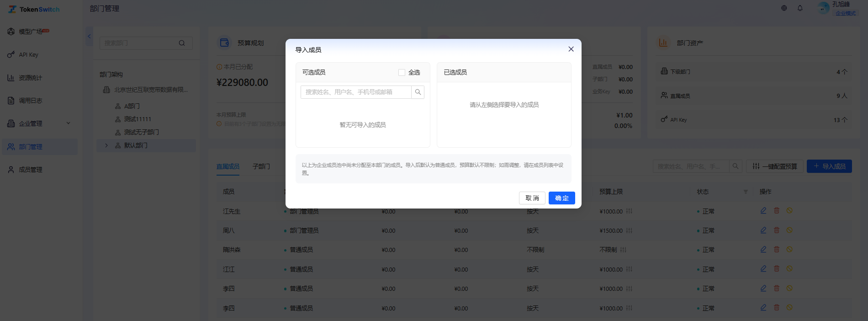Viewport: 868px width, 321px height.
Task: Click the member list search magnifier button
Action: [x=736, y=166]
